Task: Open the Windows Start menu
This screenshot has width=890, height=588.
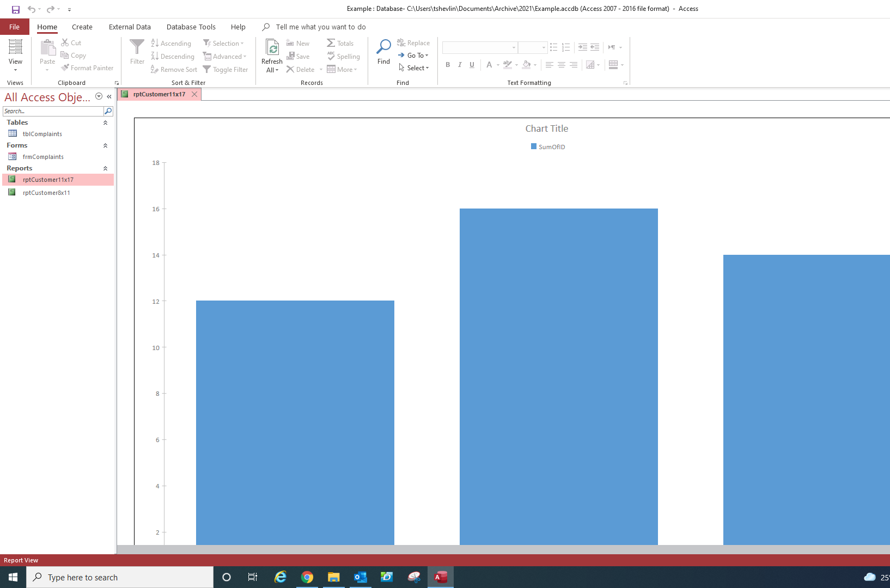Action: tap(13, 577)
